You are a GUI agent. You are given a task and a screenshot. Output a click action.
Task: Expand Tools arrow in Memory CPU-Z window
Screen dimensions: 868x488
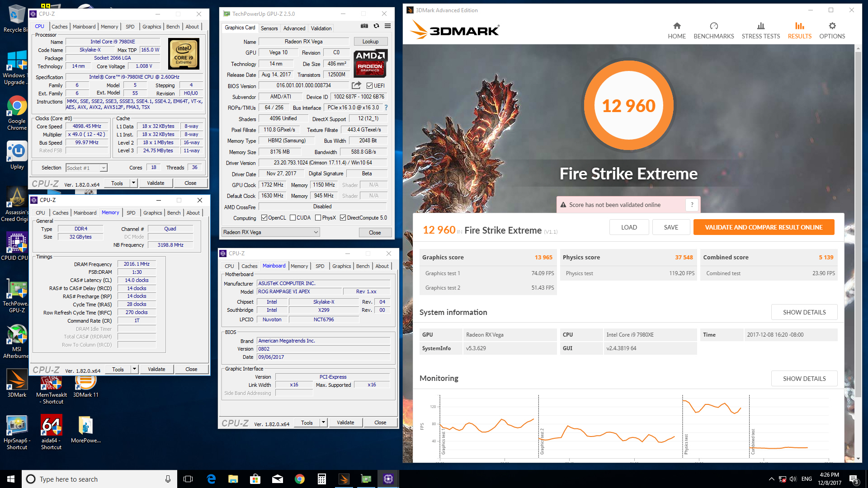click(134, 369)
